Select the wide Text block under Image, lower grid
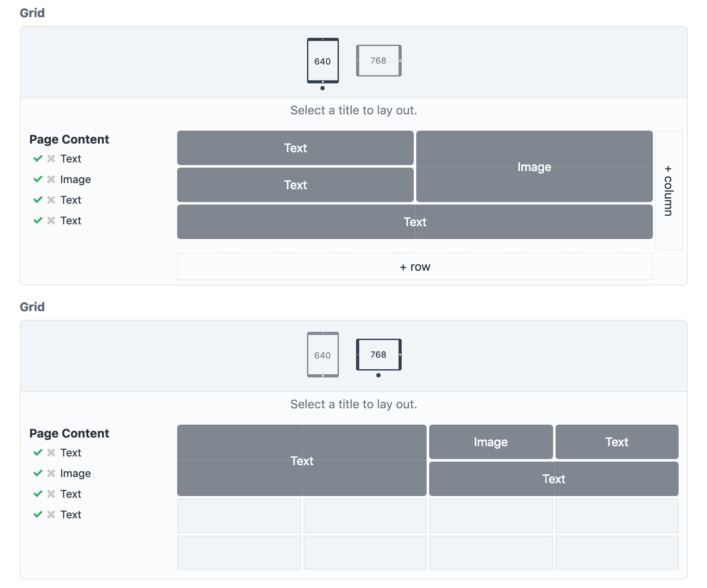The height and width of the screenshot is (588, 707). [x=554, y=479]
